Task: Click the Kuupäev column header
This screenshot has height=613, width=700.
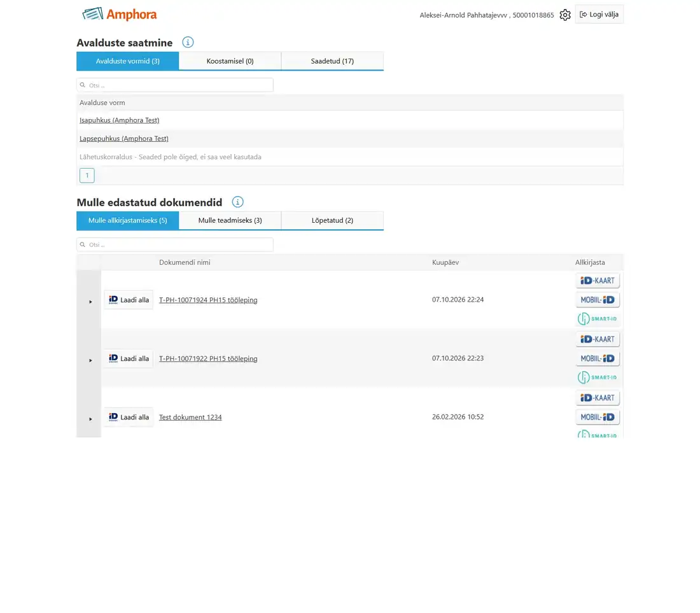Action: click(x=445, y=262)
